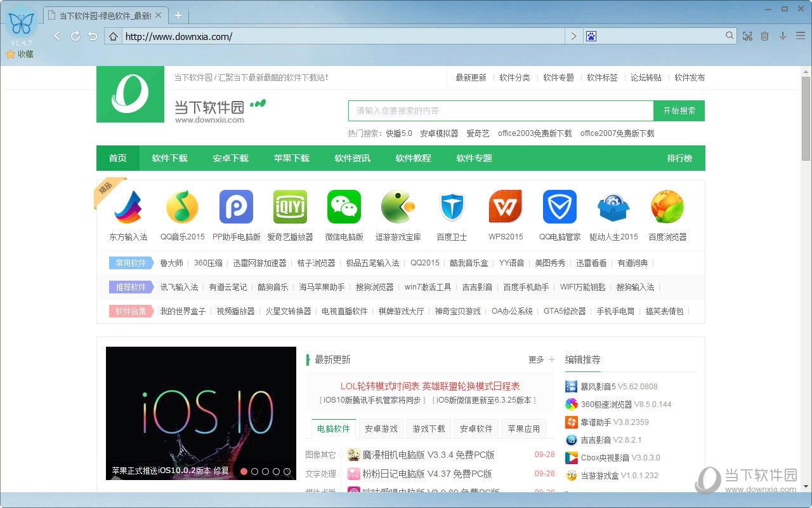Close the 当下软件园 tab
Image resolution: width=812 pixels, height=508 pixels.
(x=158, y=15)
